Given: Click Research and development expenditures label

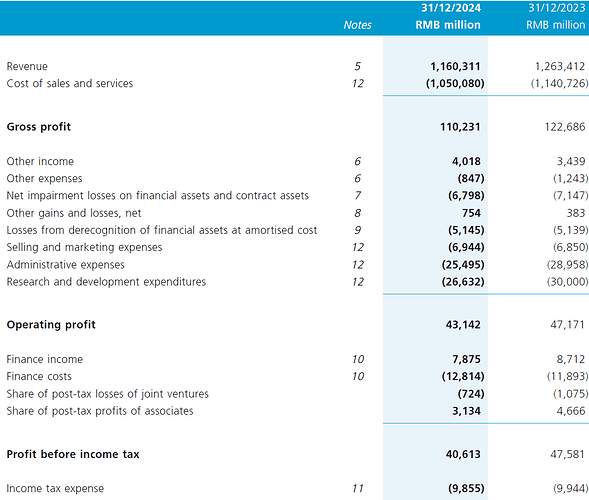Looking at the screenshot, I should [106, 282].
